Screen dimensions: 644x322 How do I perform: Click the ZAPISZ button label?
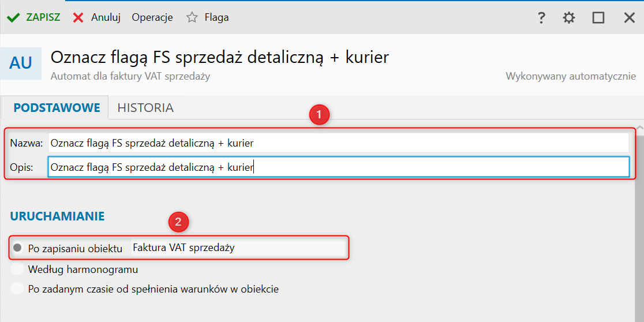click(x=43, y=17)
